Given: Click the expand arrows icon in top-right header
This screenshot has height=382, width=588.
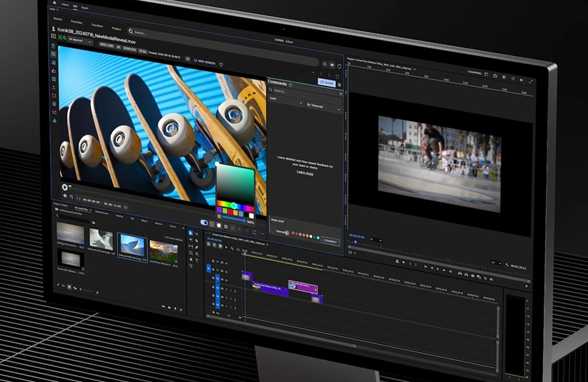Looking at the screenshot, I should click(531, 81).
